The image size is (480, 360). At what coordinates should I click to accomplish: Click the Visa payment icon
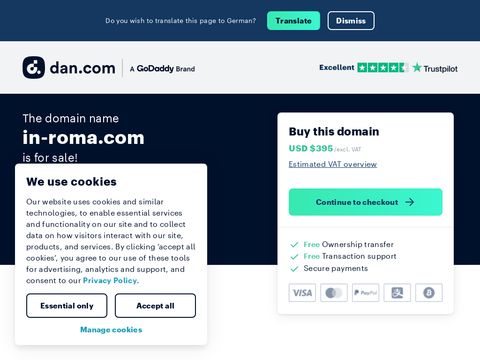[x=302, y=293]
